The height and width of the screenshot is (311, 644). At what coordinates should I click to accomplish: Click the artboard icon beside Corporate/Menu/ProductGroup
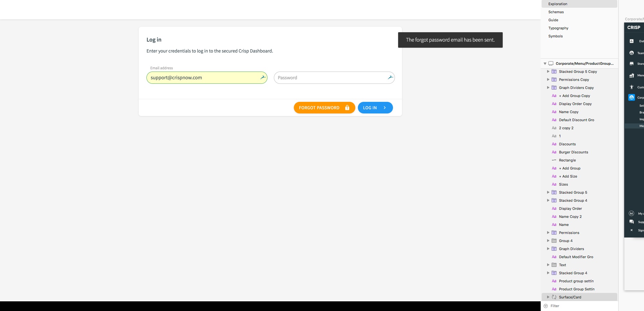pyautogui.click(x=551, y=63)
